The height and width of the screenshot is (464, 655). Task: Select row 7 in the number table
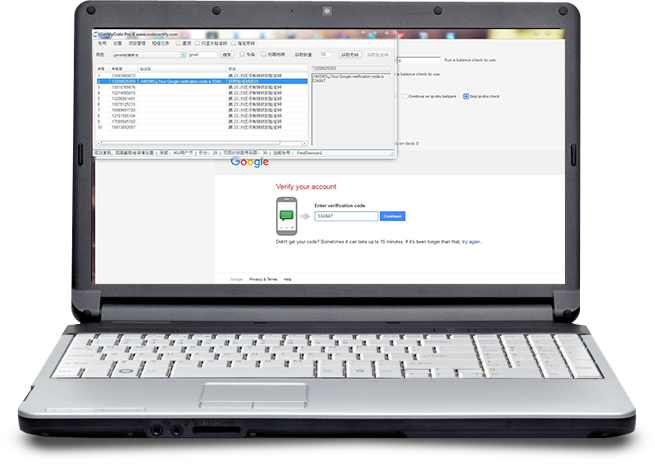click(x=202, y=110)
